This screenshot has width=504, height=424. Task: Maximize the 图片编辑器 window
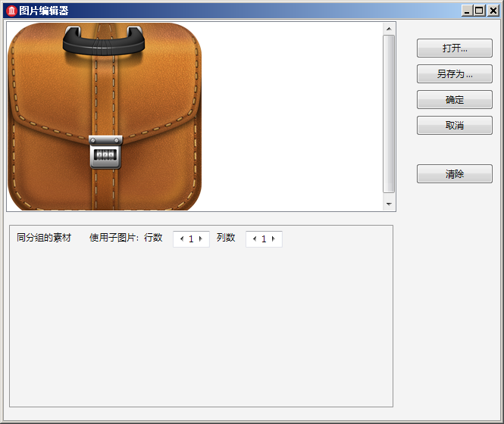pos(479,11)
